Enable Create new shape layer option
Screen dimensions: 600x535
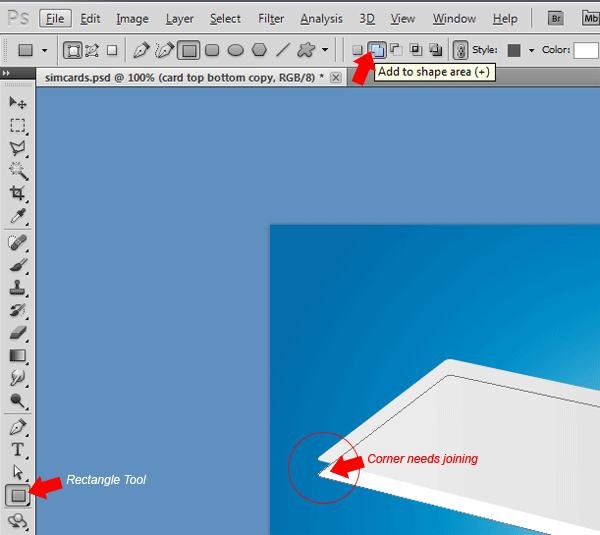click(357, 50)
